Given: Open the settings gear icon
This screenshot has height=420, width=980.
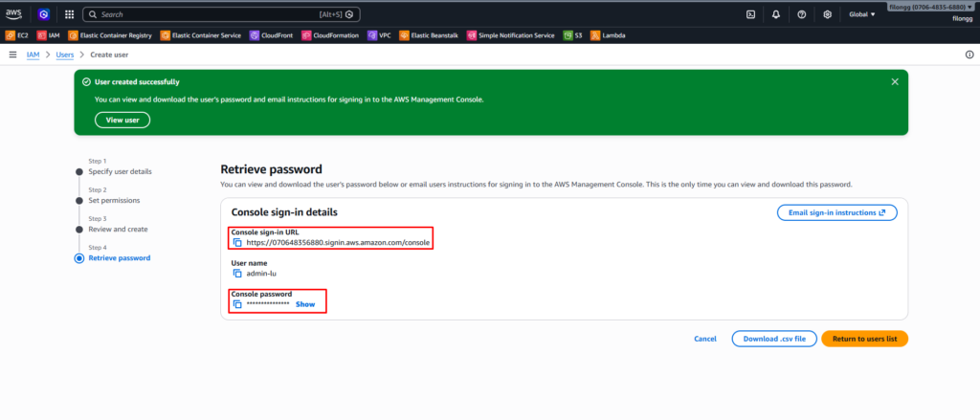Looking at the screenshot, I should 828,14.
